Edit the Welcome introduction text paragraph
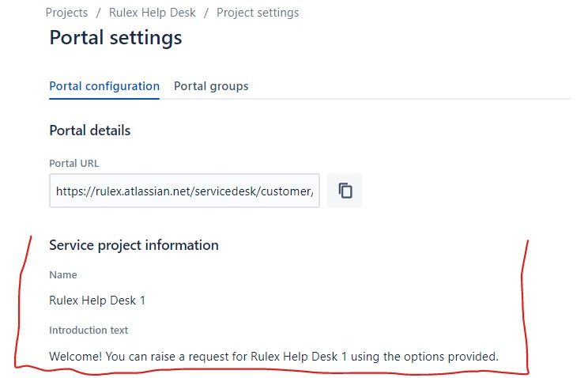 tap(273, 356)
